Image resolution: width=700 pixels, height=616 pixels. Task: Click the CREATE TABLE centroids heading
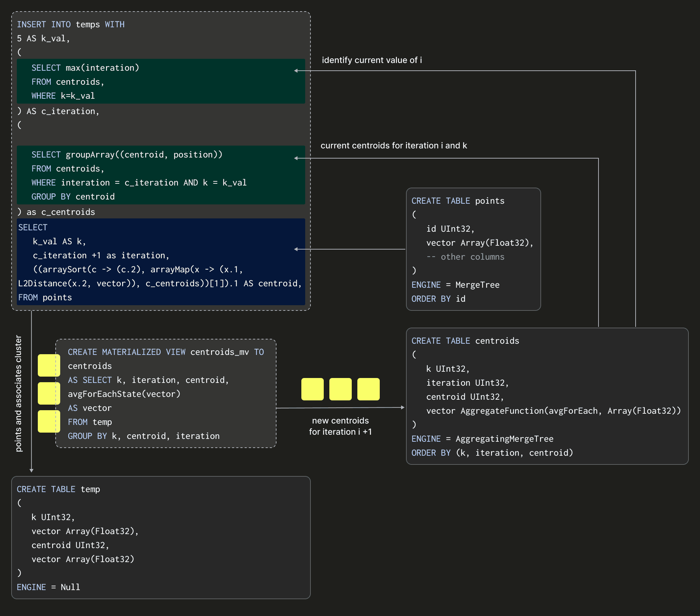465,341
